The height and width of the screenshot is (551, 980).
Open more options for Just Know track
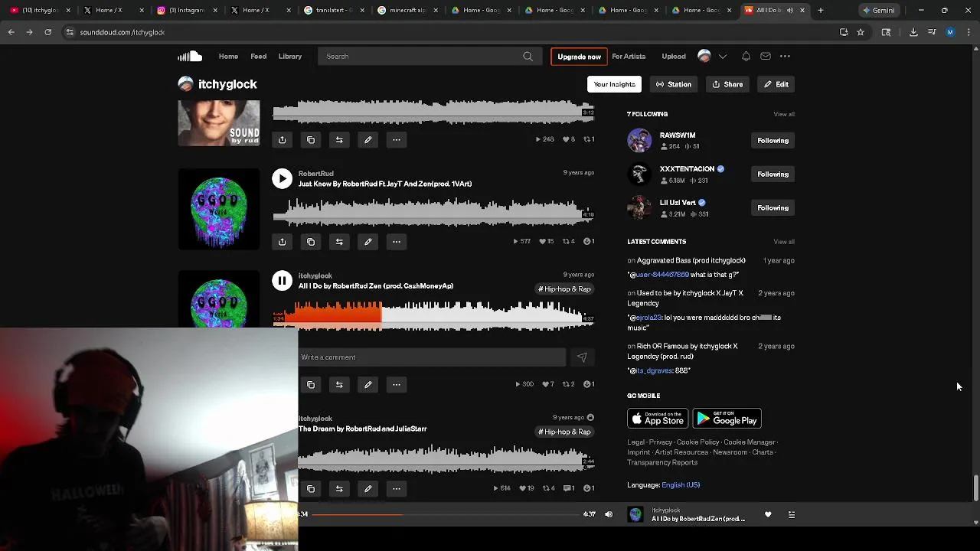pos(397,242)
